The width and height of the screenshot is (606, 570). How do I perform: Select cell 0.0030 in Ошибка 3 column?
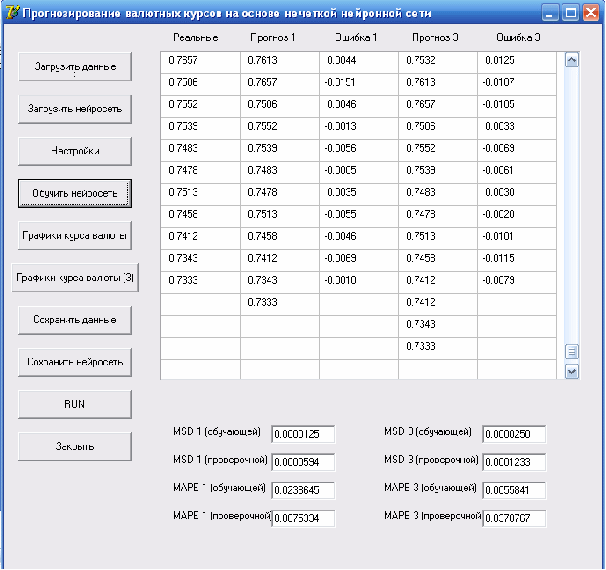(x=517, y=194)
